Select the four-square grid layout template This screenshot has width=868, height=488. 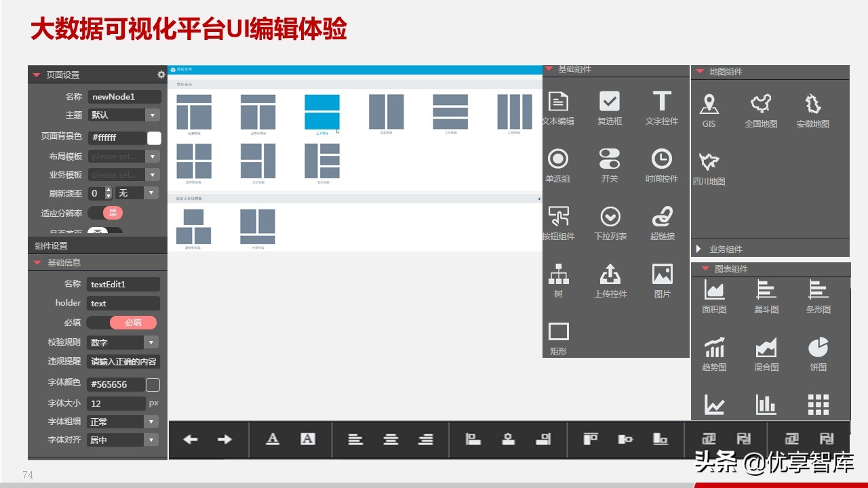[194, 161]
